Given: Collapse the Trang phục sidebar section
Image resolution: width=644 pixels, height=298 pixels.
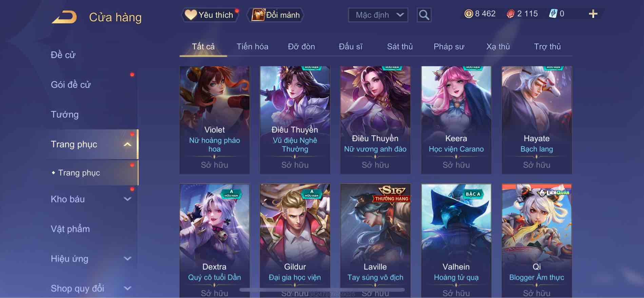Looking at the screenshot, I should [127, 145].
